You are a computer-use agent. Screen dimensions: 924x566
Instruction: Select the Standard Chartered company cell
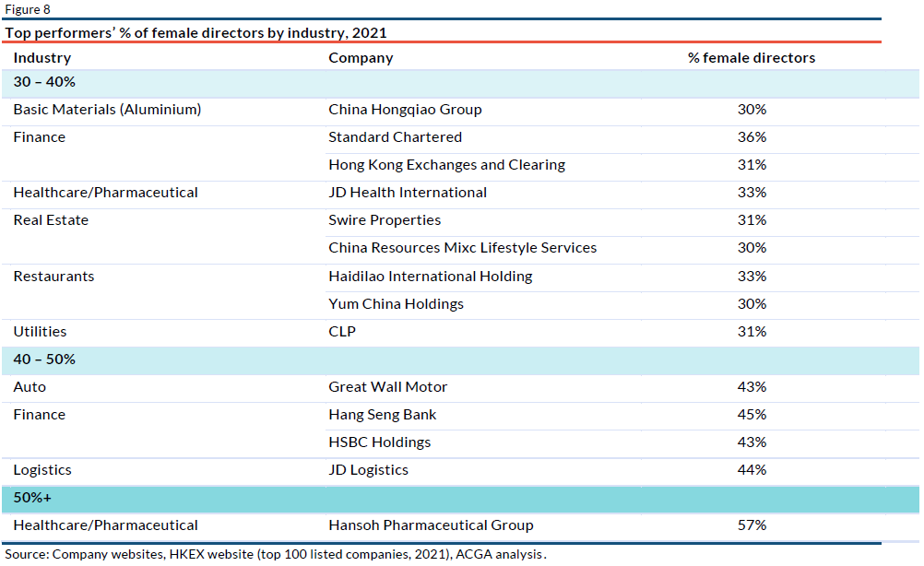(x=395, y=137)
